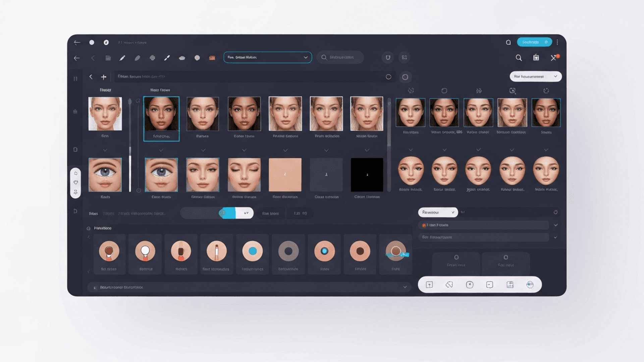Image resolution: width=644 pixels, height=362 pixels.
Task: Click the vertical slider beside the white-background face
Action: 130,145
